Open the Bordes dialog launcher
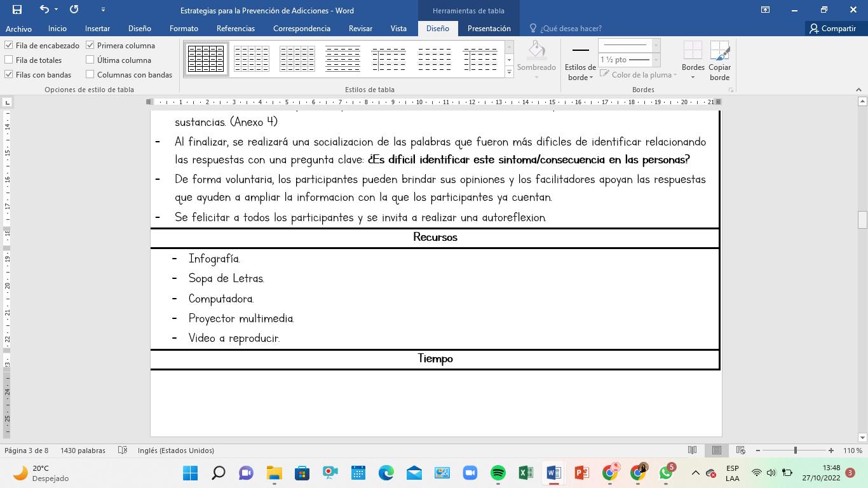 coord(731,90)
